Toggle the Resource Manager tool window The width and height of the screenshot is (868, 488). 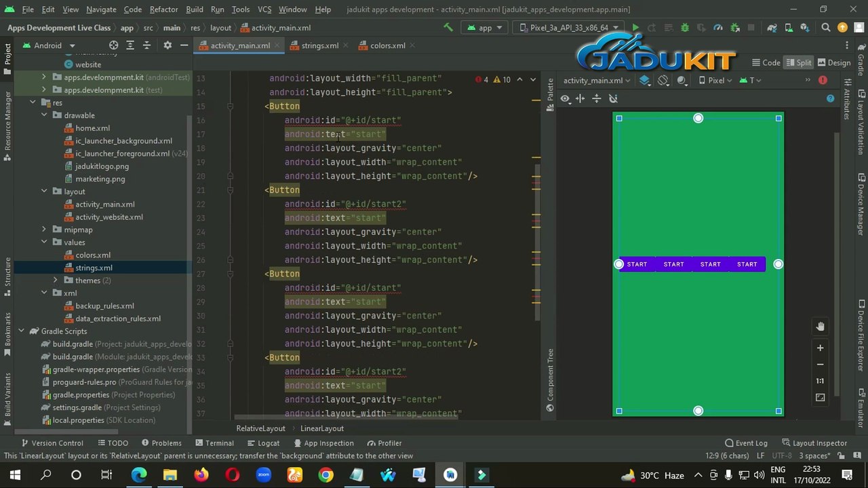click(x=7, y=125)
